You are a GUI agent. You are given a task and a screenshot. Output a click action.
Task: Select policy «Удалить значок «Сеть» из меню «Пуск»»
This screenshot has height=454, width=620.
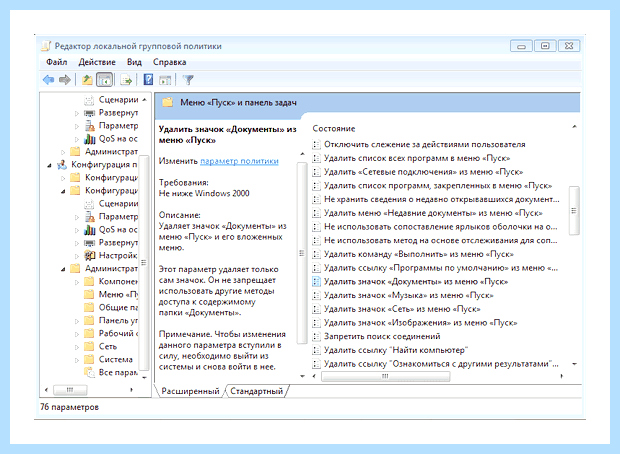pos(402,309)
